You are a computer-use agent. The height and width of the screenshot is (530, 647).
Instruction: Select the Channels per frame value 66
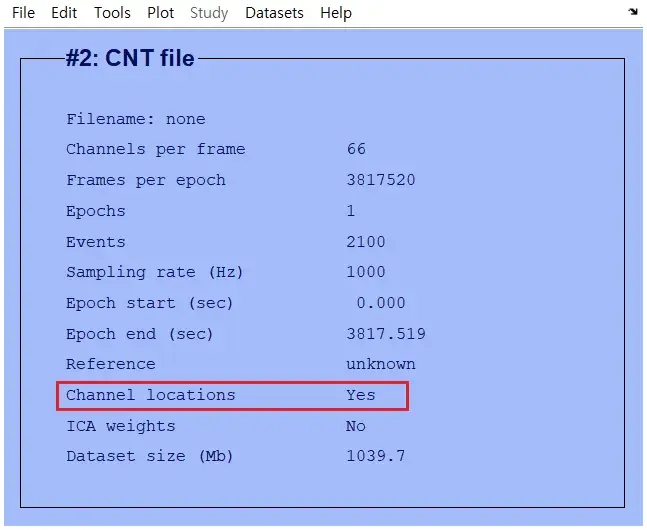click(356, 149)
